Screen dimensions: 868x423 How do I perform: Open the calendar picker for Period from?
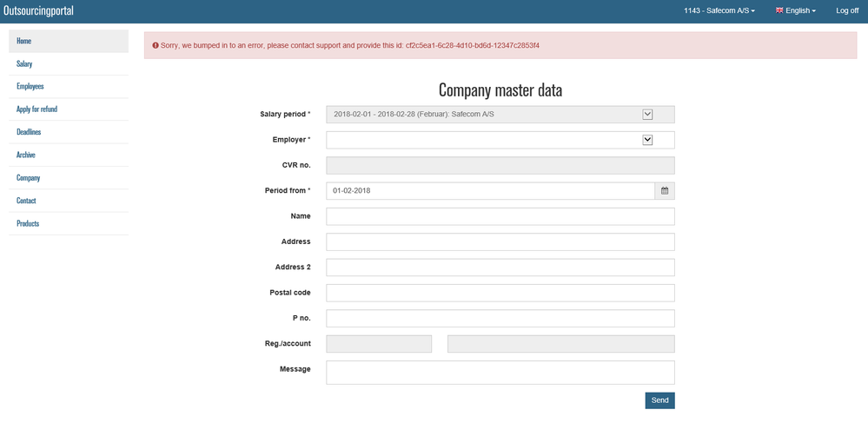coord(665,190)
